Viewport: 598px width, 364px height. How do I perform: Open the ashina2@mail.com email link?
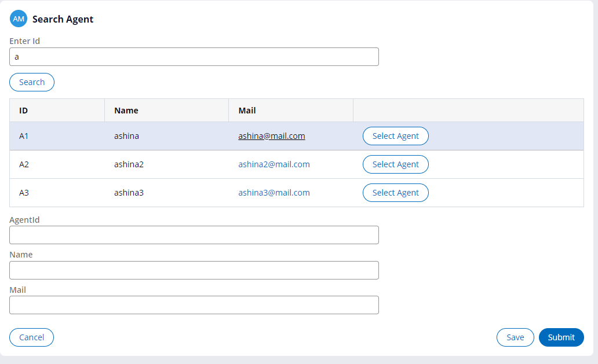point(274,164)
